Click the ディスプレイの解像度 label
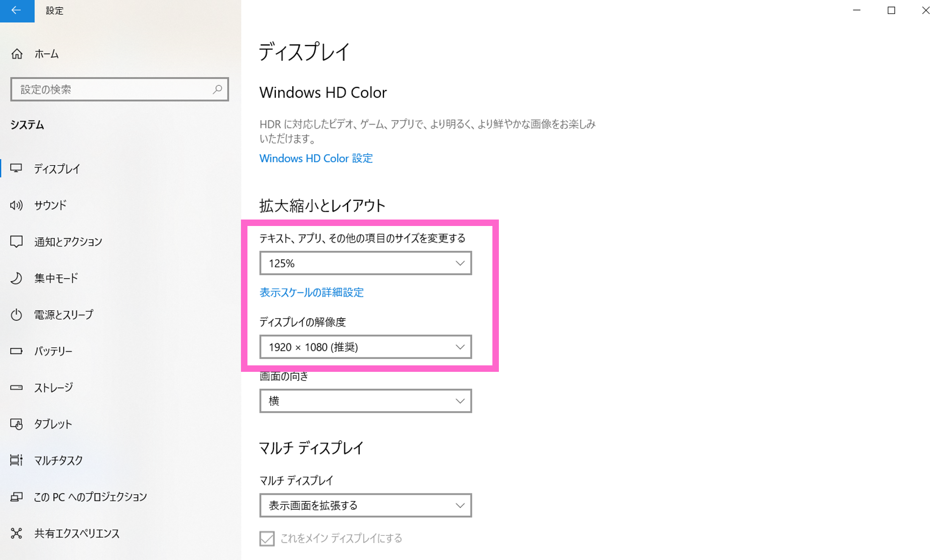 [x=302, y=322]
